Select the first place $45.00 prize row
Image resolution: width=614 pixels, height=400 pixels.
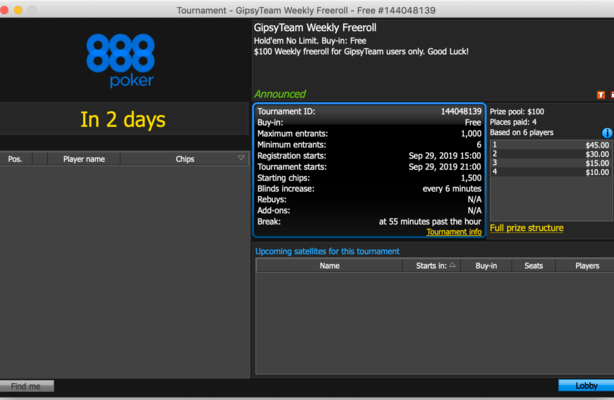pyautogui.click(x=550, y=145)
